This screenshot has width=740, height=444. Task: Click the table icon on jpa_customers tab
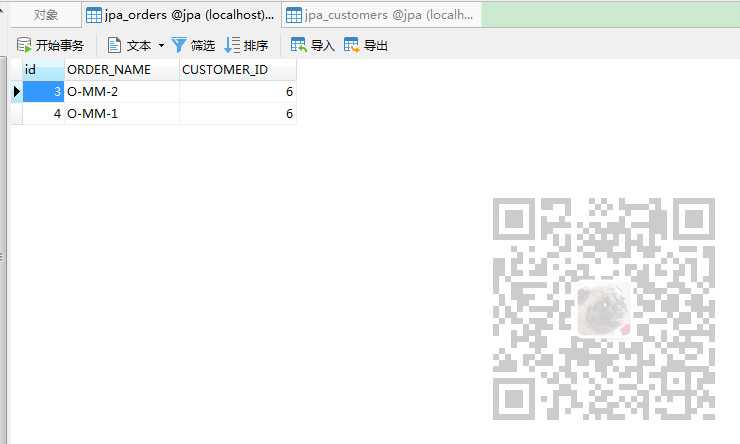pos(294,15)
